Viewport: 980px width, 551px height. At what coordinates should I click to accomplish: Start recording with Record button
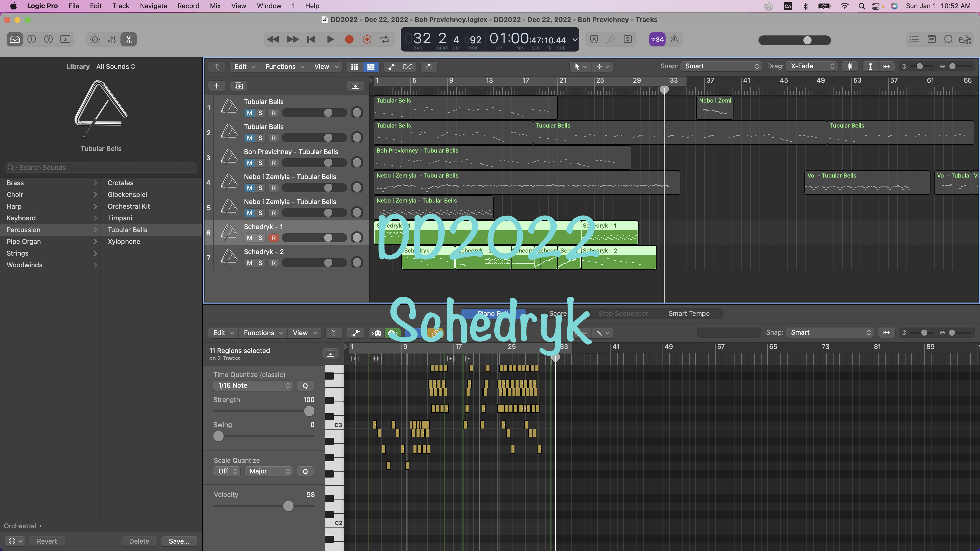click(x=349, y=39)
